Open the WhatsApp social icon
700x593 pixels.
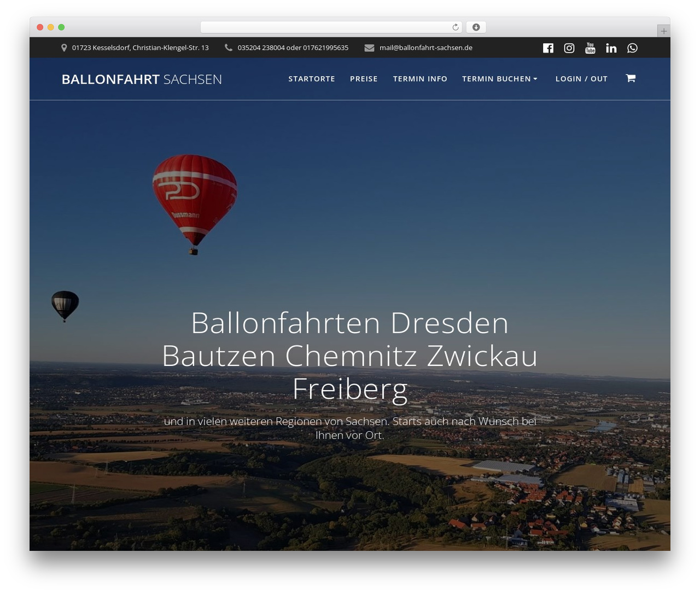[x=632, y=48]
